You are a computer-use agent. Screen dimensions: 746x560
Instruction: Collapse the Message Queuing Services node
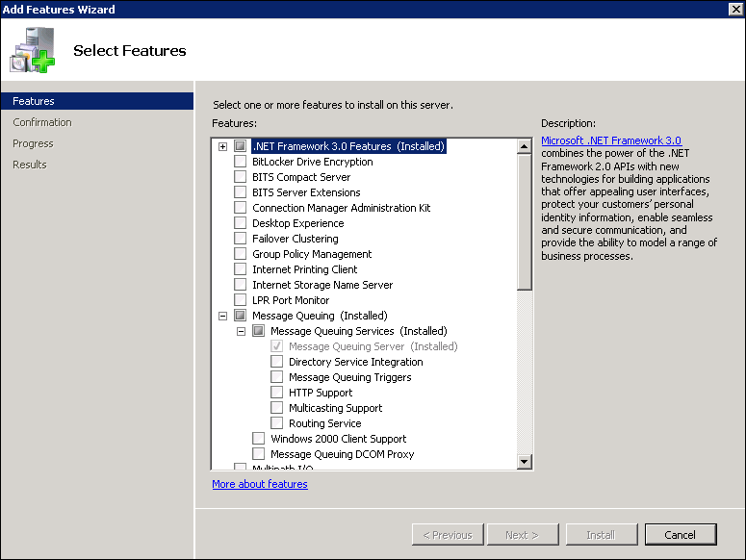click(242, 331)
